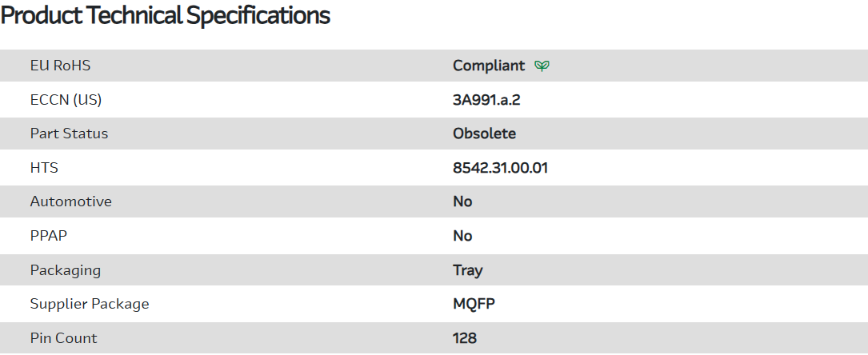
Task: Click the ECCN (US) label
Action: 66,100
